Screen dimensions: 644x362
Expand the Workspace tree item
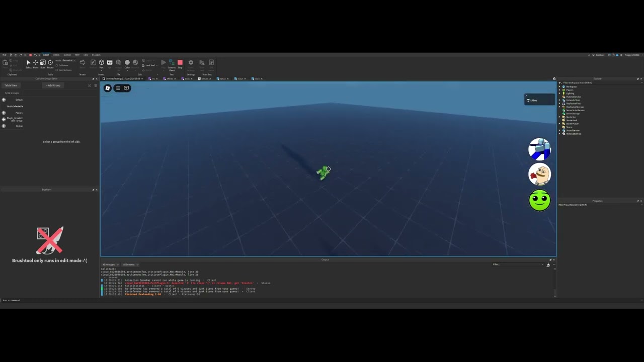[559, 87]
